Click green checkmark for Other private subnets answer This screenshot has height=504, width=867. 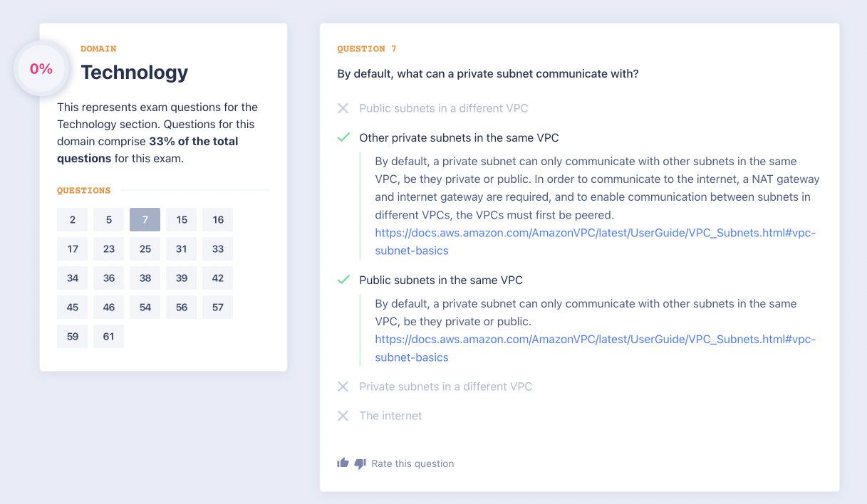point(343,137)
